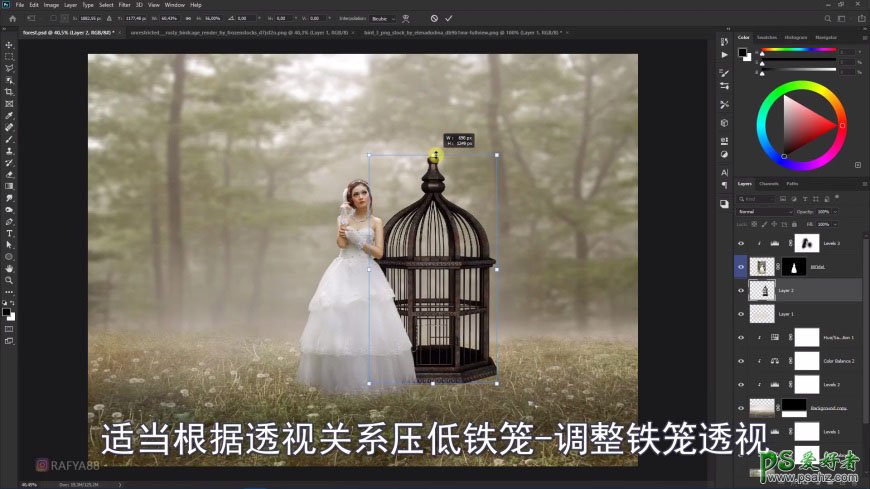Click the hue slider bar in Color panel
The image size is (870, 489).
pyautogui.click(x=798, y=50)
